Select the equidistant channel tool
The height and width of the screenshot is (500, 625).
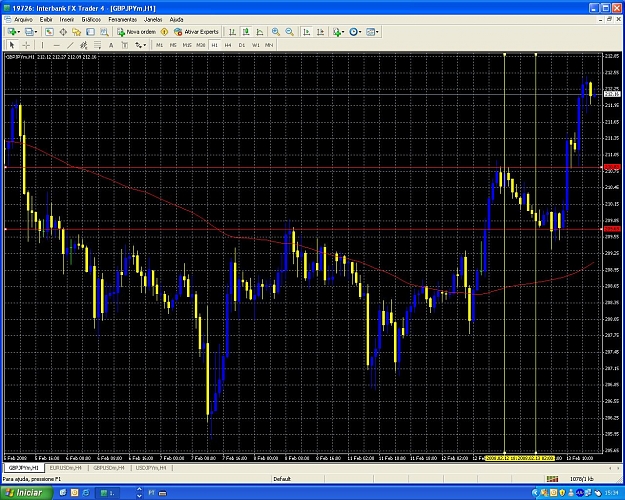click(84, 45)
